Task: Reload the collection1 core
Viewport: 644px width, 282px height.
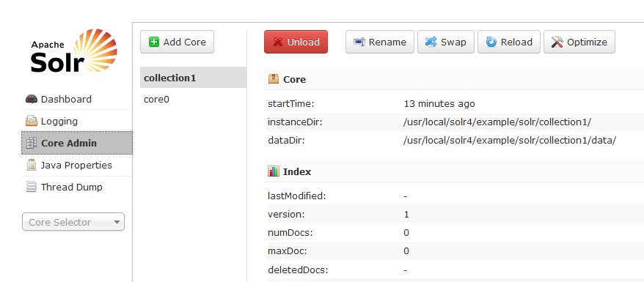Action: [x=509, y=42]
